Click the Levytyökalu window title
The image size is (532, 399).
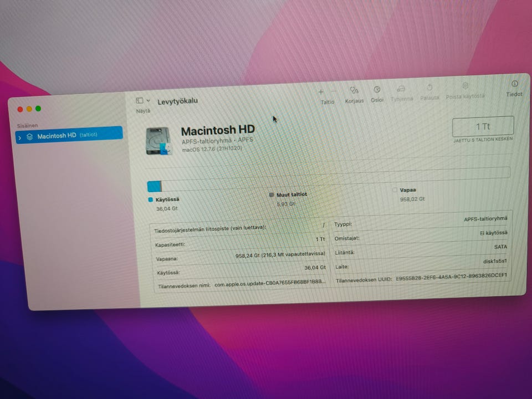pyautogui.click(x=177, y=101)
